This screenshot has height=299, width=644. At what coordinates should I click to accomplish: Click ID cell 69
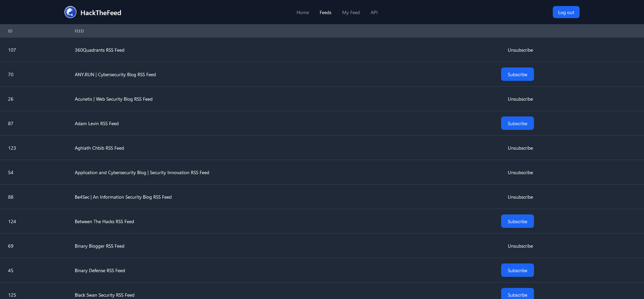point(11,246)
